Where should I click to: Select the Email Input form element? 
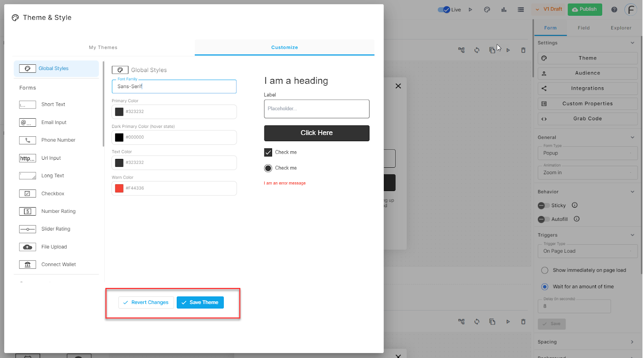point(56,123)
